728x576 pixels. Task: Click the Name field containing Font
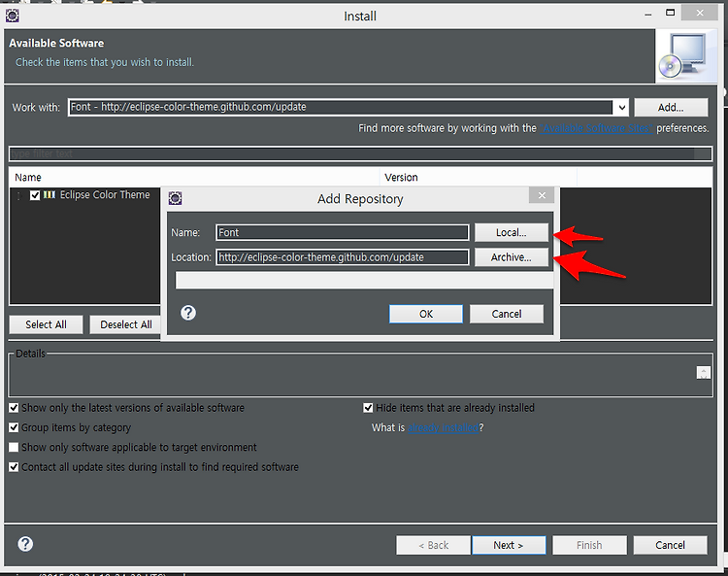[x=343, y=233]
